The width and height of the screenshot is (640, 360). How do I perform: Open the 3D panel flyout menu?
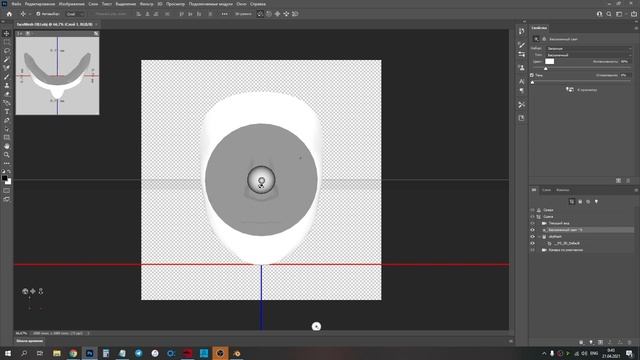click(636, 190)
